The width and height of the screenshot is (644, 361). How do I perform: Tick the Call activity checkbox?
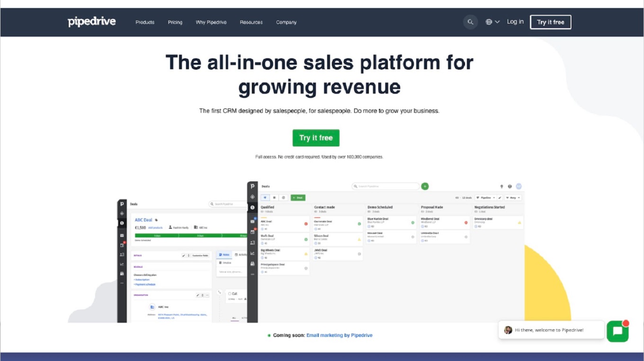[230, 294]
